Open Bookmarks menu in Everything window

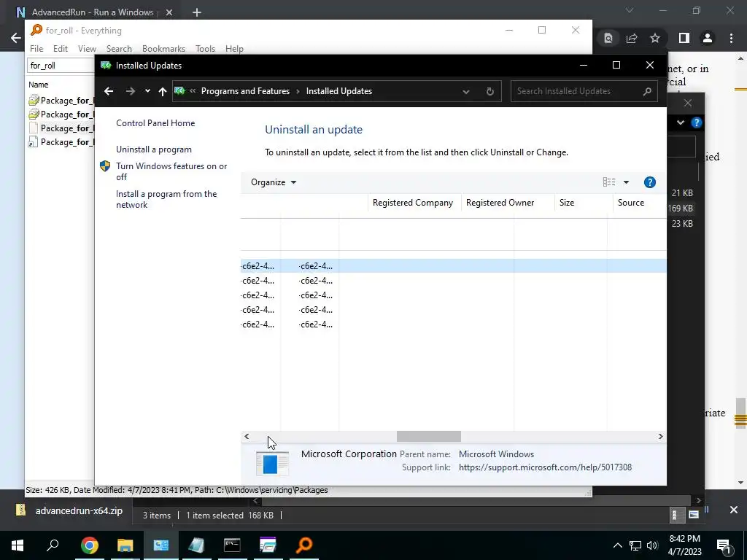(163, 49)
